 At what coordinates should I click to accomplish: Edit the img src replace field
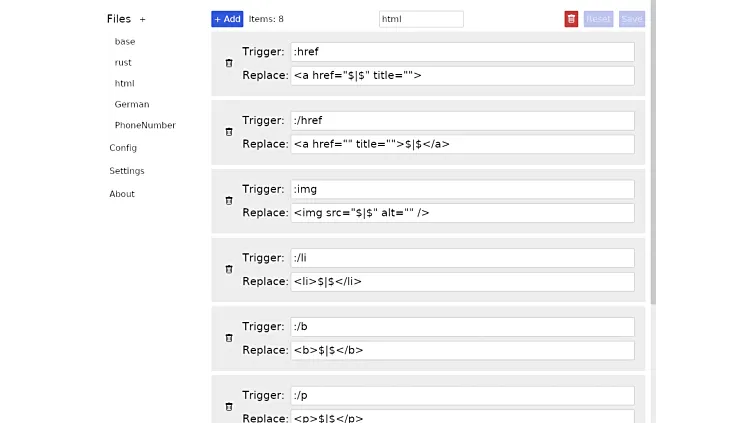coord(462,213)
